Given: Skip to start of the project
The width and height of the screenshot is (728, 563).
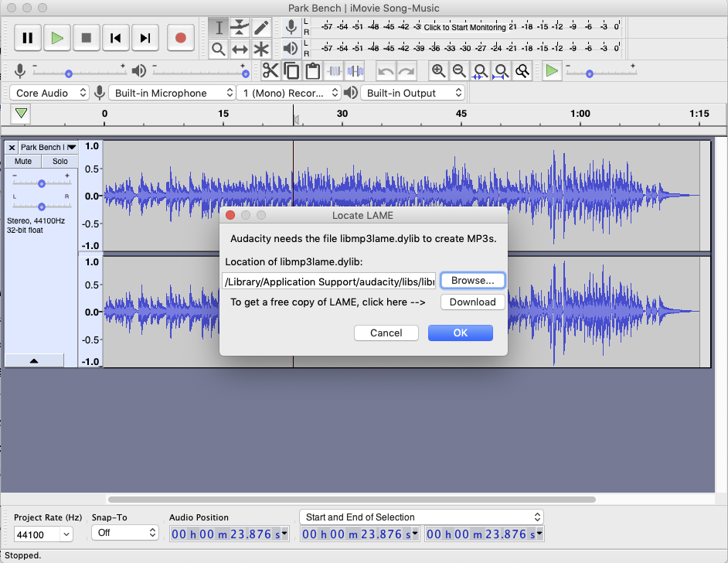Looking at the screenshot, I should pyautogui.click(x=116, y=38).
